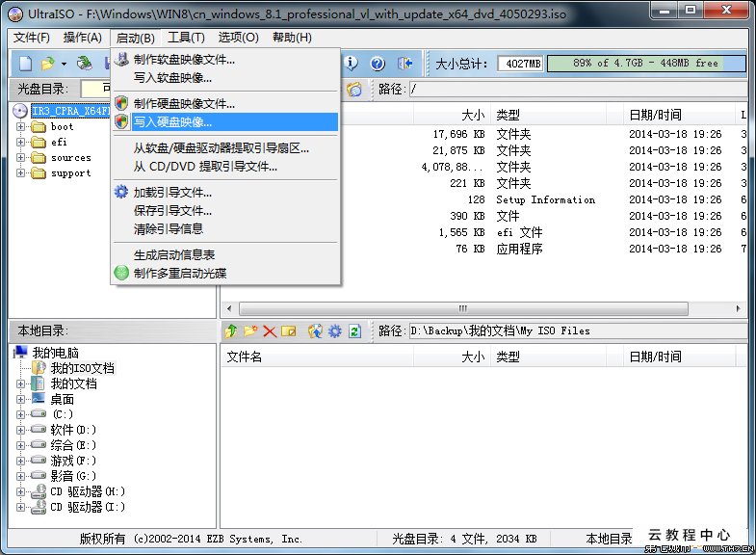Expand the sources folder tree node

20,158
